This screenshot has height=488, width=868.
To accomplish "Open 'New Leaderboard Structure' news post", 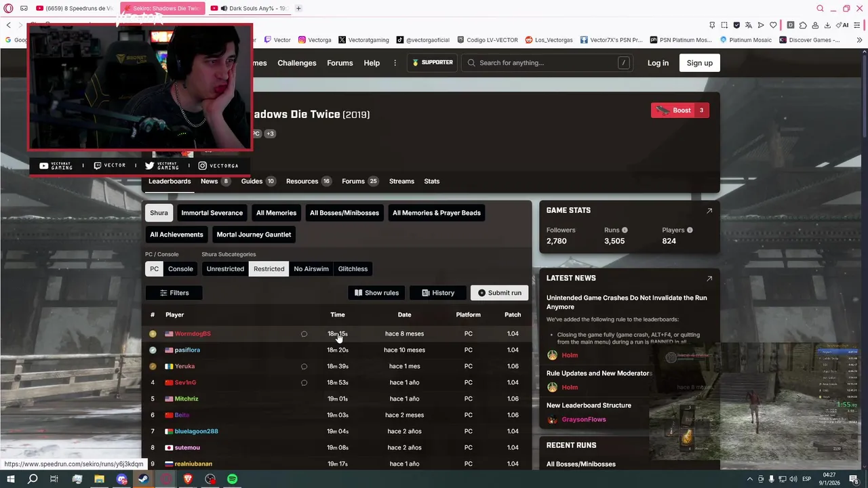I will [589, 405].
